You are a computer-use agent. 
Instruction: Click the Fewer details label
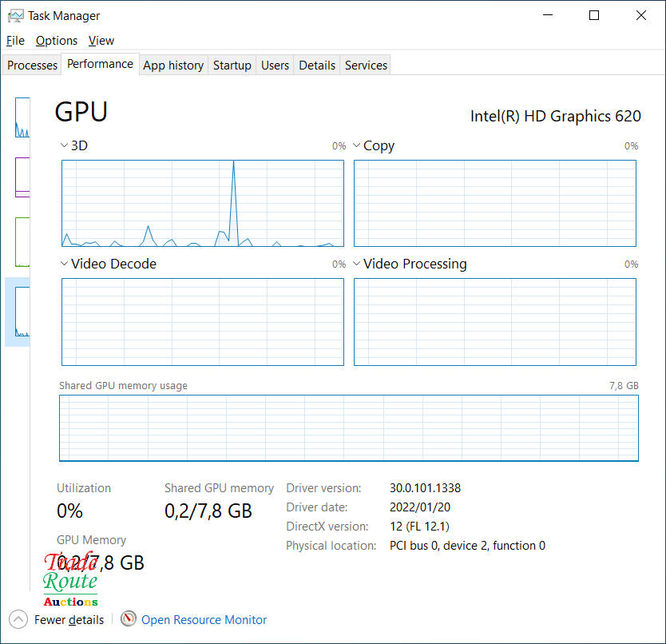pyautogui.click(x=69, y=620)
